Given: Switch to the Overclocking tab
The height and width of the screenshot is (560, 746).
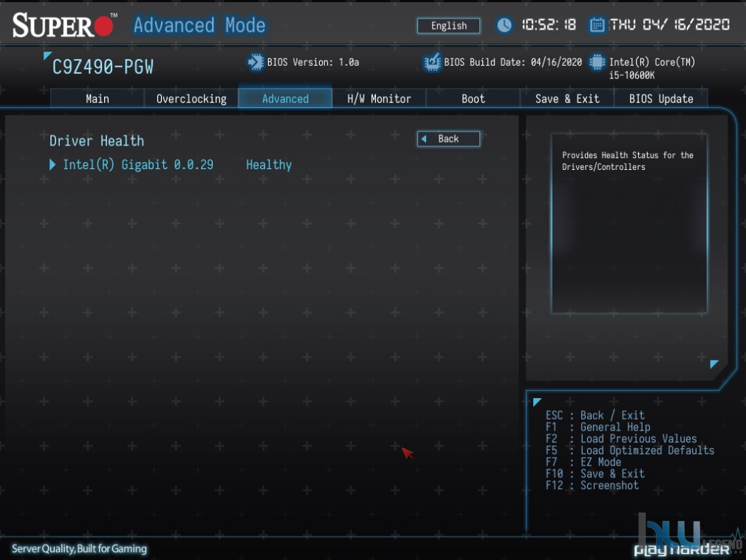Looking at the screenshot, I should (191, 98).
